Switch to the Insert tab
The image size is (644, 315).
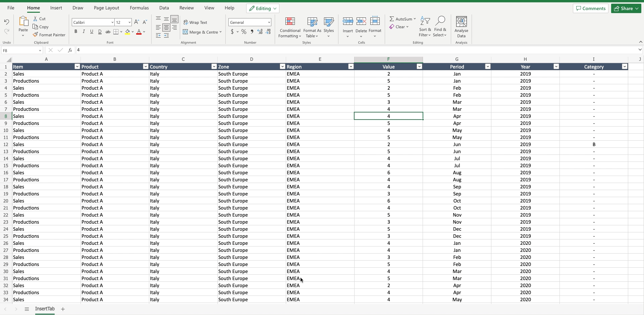click(56, 8)
